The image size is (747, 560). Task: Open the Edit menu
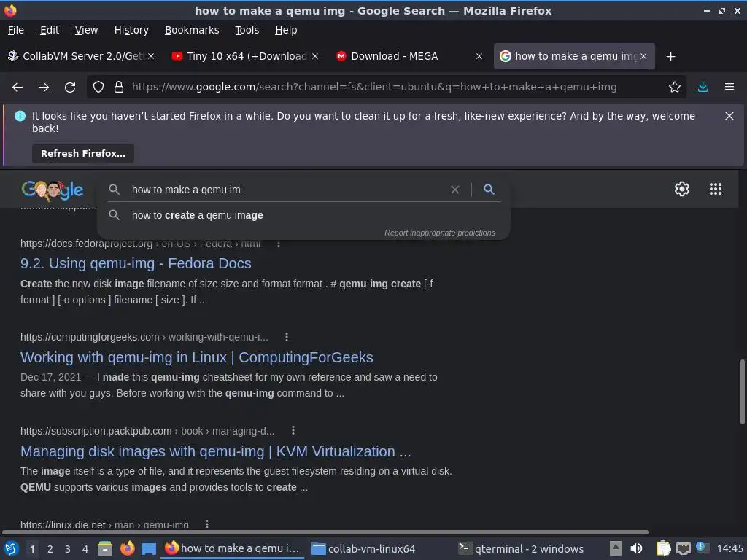point(50,30)
